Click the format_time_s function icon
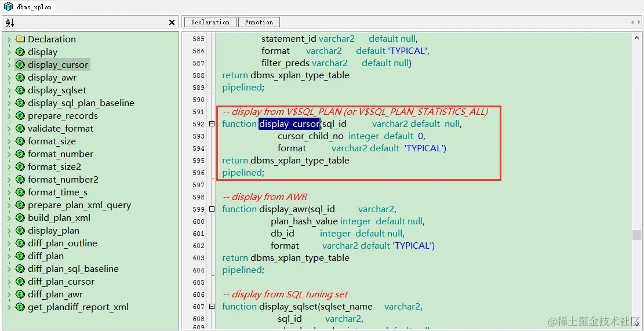 coord(20,192)
